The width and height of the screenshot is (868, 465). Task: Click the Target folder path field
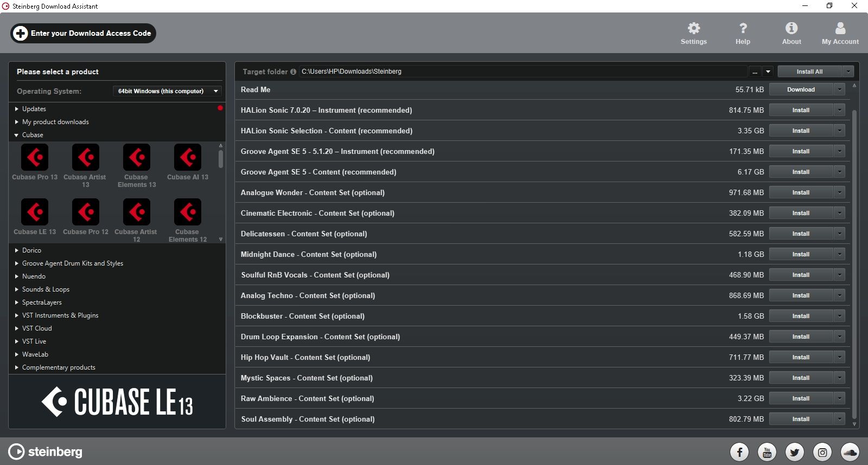(x=523, y=72)
